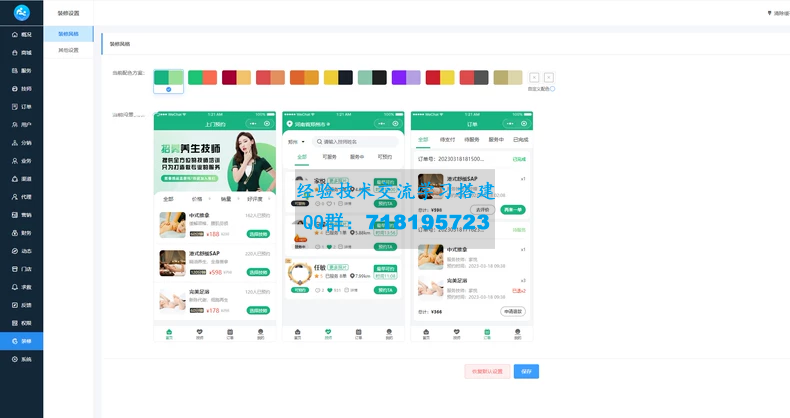Screen dimensions: 790x418
Task: Open 技师 technician management in the sidebar
Action: click(x=21, y=88)
